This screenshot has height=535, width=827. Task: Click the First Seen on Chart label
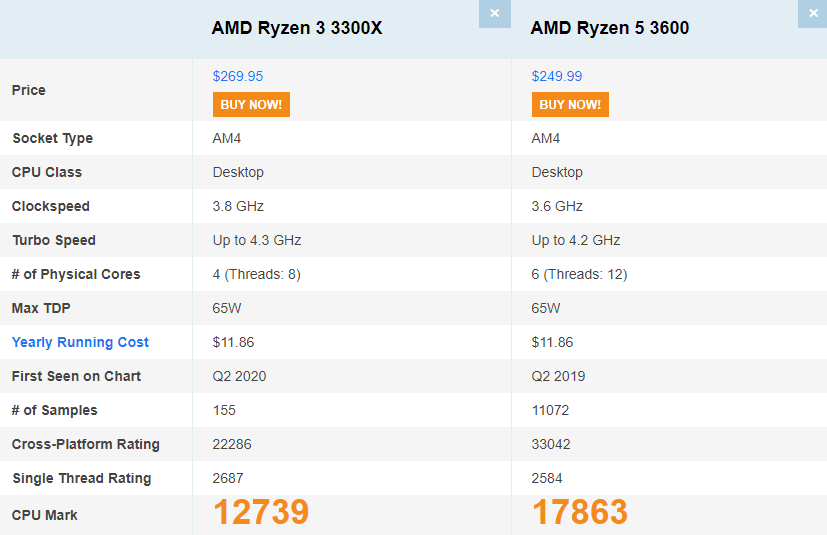(76, 376)
